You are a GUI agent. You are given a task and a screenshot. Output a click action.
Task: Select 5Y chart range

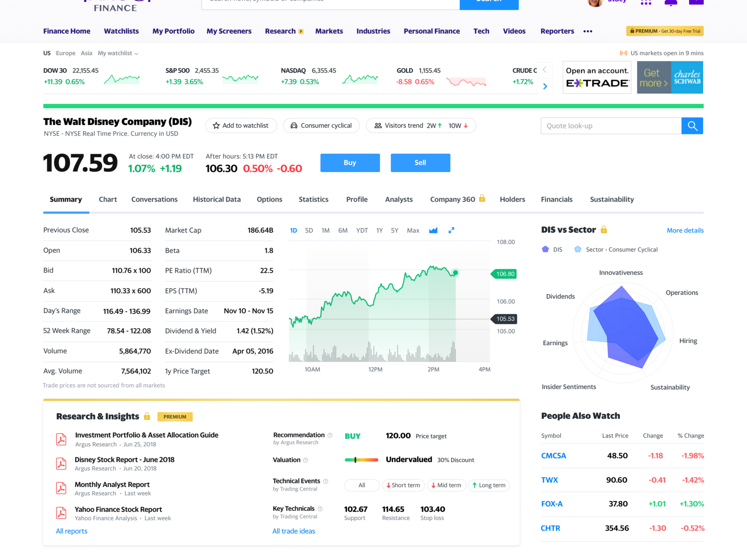click(395, 231)
